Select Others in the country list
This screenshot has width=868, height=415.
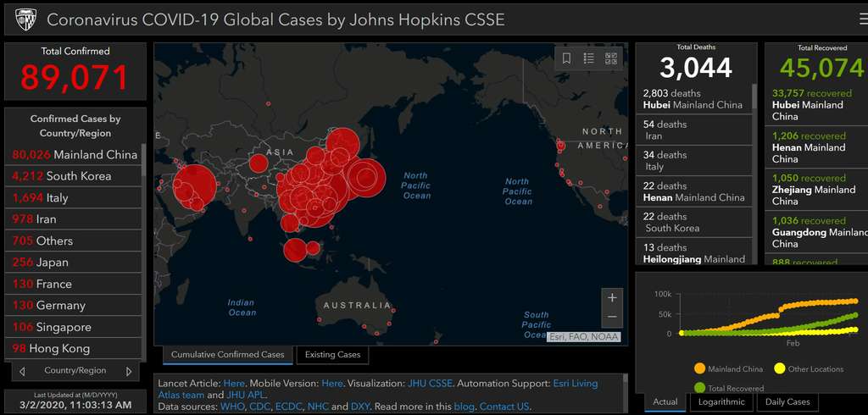pos(75,241)
